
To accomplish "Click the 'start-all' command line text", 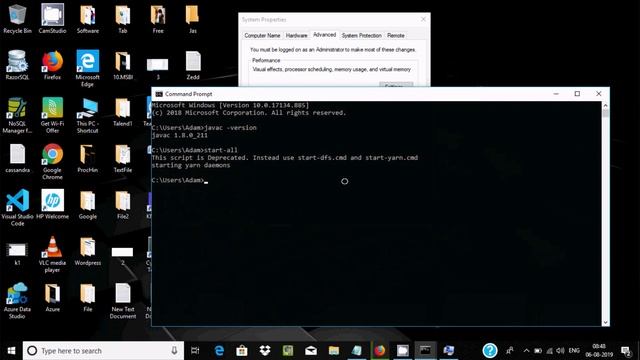I will click(x=221, y=150).
